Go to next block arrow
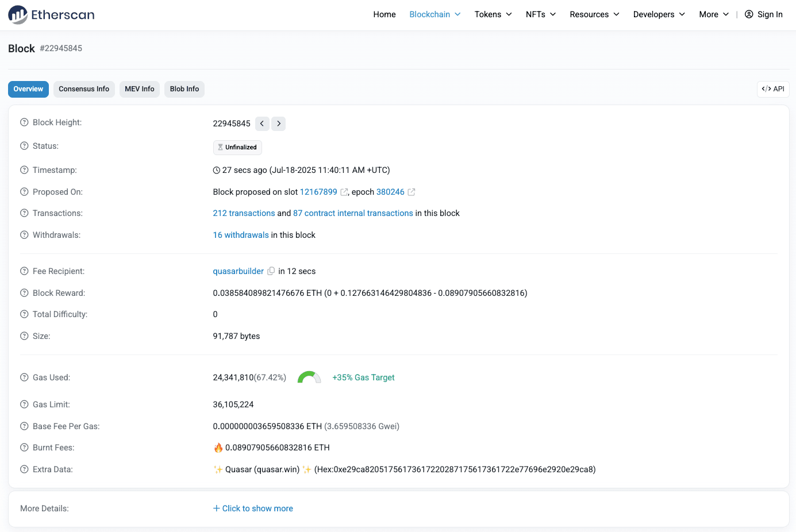 279,124
